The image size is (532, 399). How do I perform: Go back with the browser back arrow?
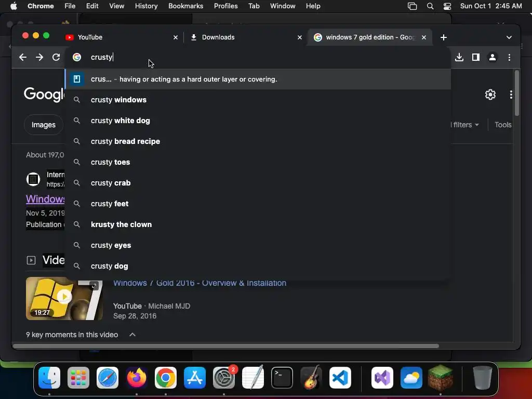point(23,57)
